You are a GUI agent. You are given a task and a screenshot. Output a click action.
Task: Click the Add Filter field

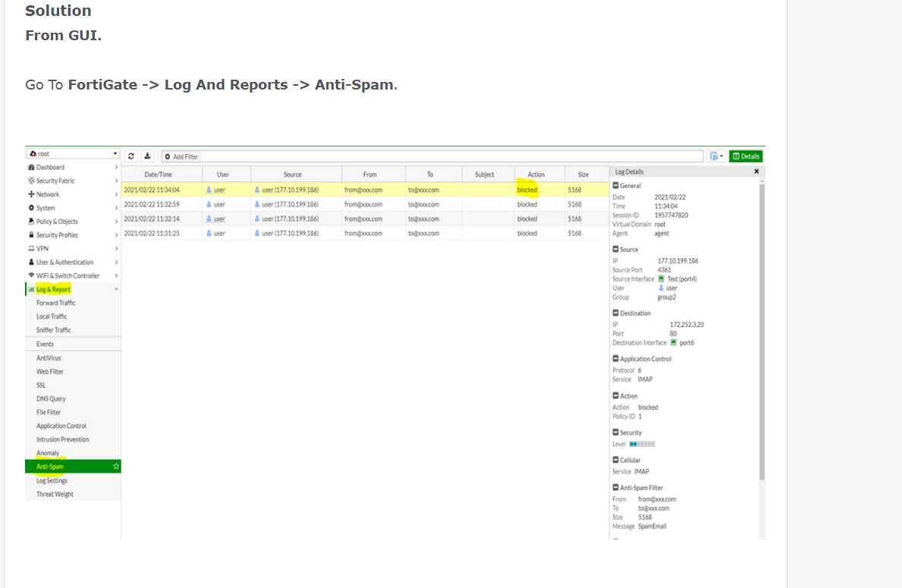click(432, 156)
